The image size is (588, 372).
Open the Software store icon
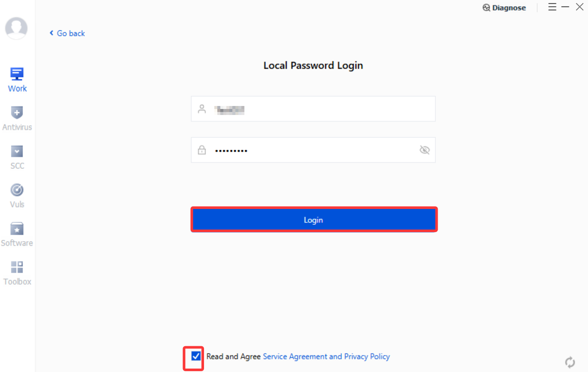(x=17, y=229)
